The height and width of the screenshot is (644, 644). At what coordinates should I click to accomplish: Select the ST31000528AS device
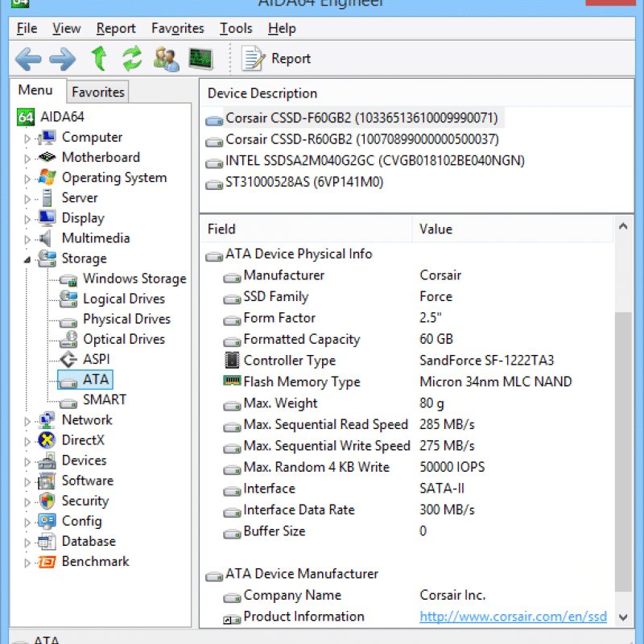[295, 183]
